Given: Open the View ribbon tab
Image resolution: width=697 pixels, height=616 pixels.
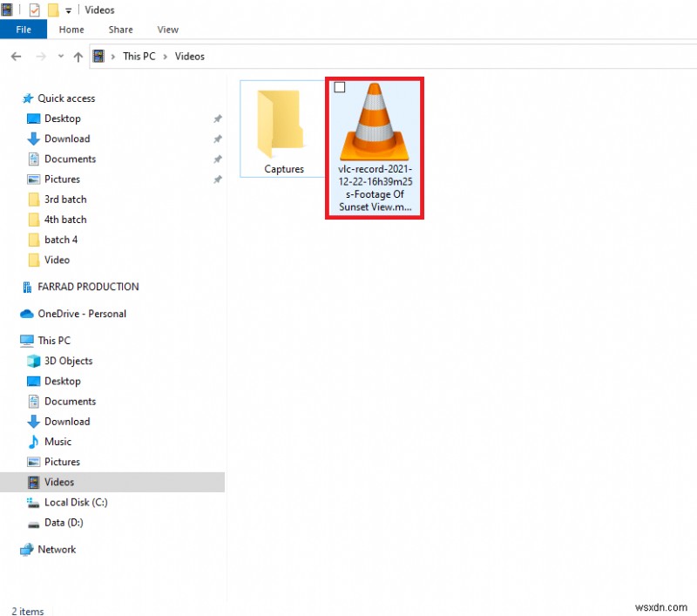Looking at the screenshot, I should click(167, 30).
